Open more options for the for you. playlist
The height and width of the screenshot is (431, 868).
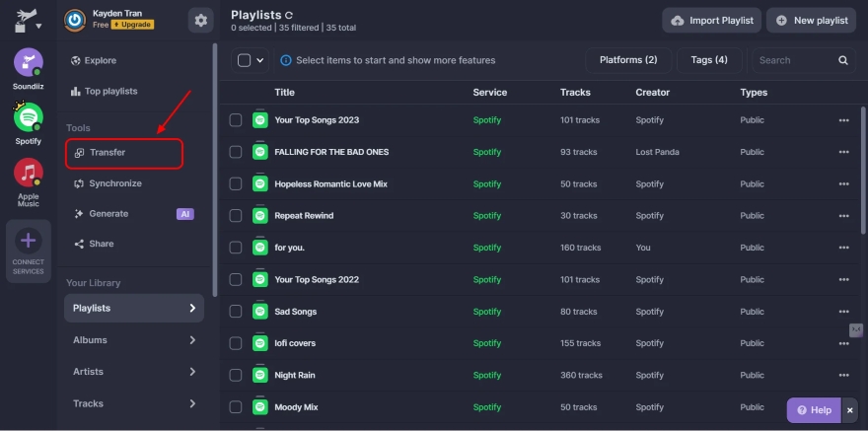pos(843,248)
